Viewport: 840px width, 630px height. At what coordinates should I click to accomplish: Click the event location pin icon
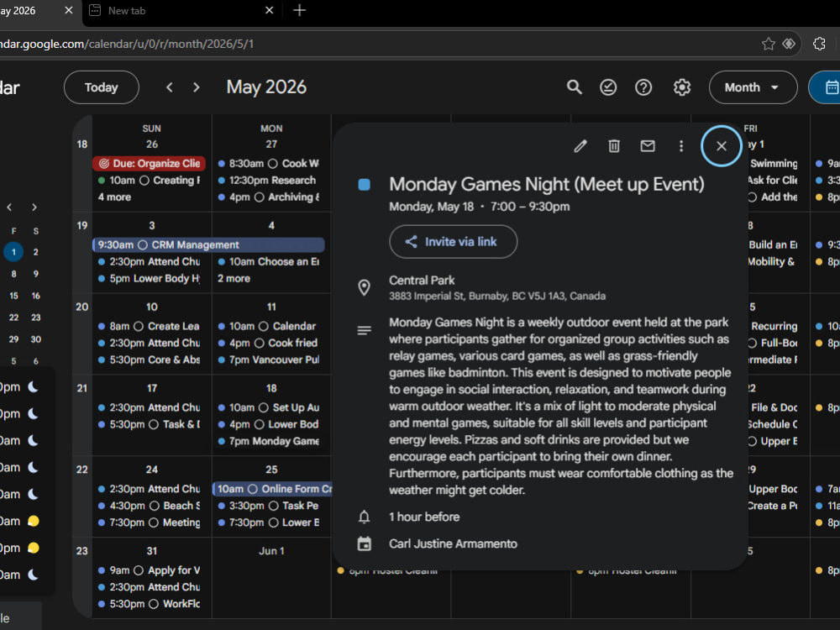pyautogui.click(x=364, y=287)
